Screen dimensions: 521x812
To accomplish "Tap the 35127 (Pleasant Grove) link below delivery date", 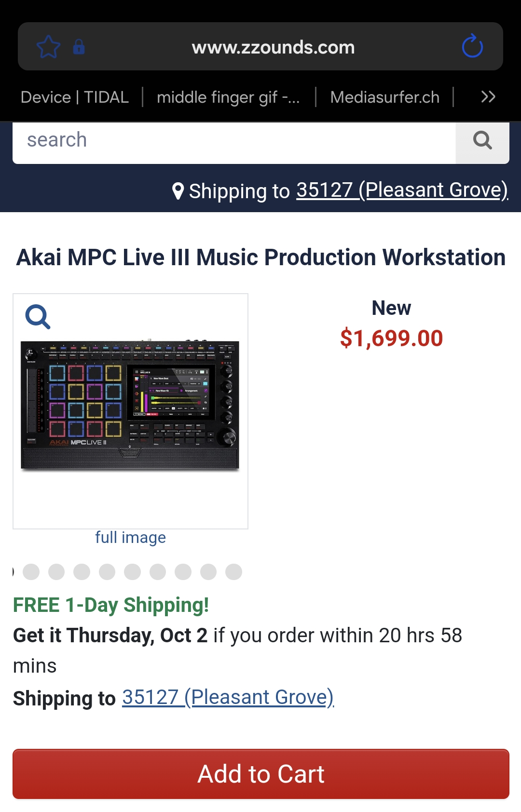I will [228, 697].
